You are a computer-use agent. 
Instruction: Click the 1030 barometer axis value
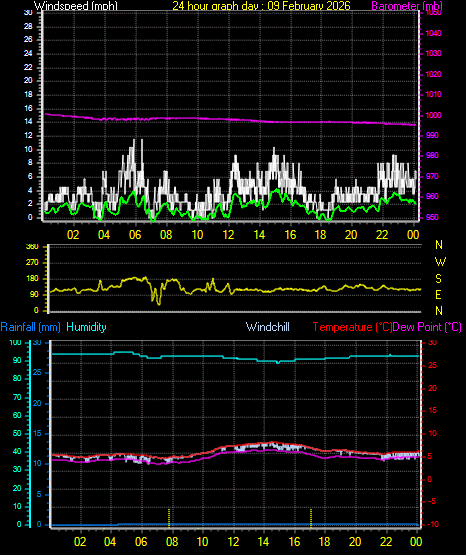point(433,53)
